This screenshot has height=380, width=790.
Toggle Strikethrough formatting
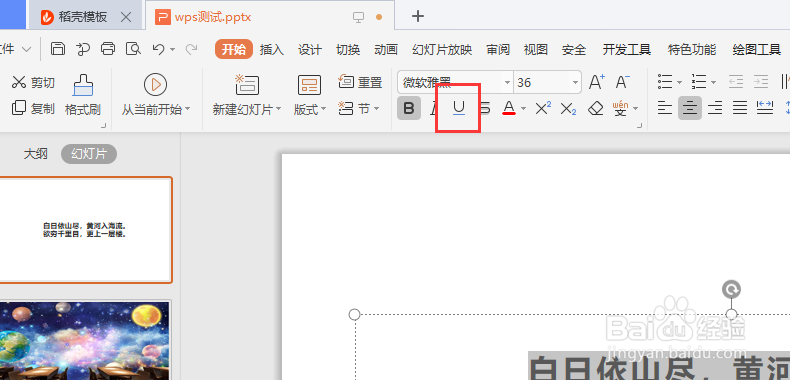484,108
